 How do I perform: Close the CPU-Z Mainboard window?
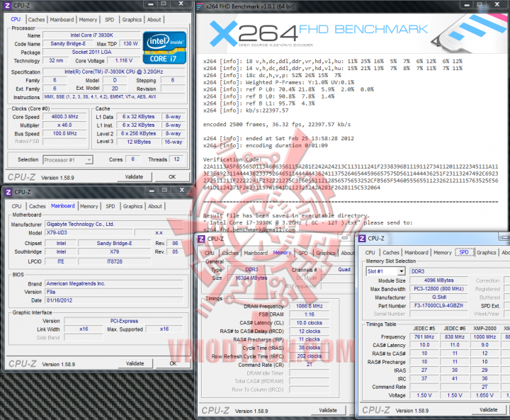[182, 190]
